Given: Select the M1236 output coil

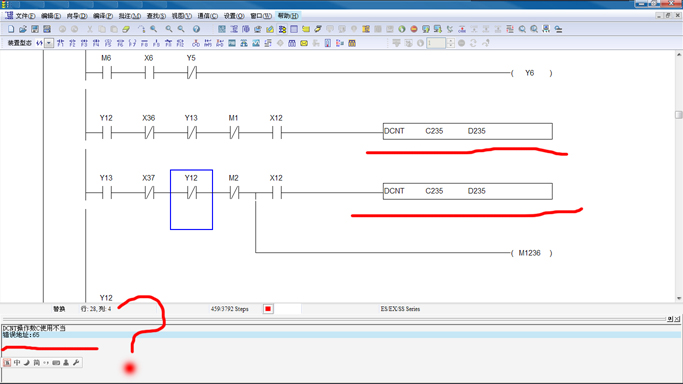Looking at the screenshot, I should tap(531, 253).
